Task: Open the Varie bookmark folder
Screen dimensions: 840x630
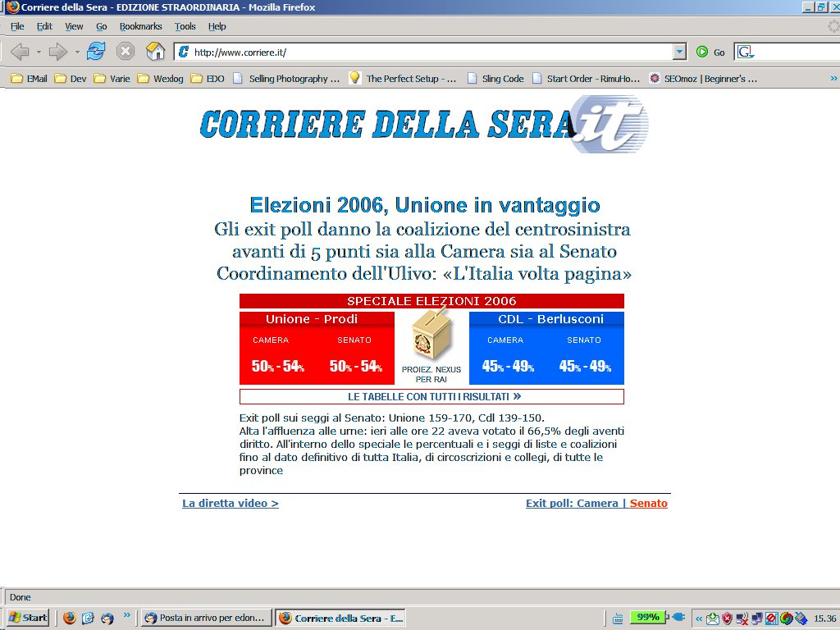Action: point(112,79)
